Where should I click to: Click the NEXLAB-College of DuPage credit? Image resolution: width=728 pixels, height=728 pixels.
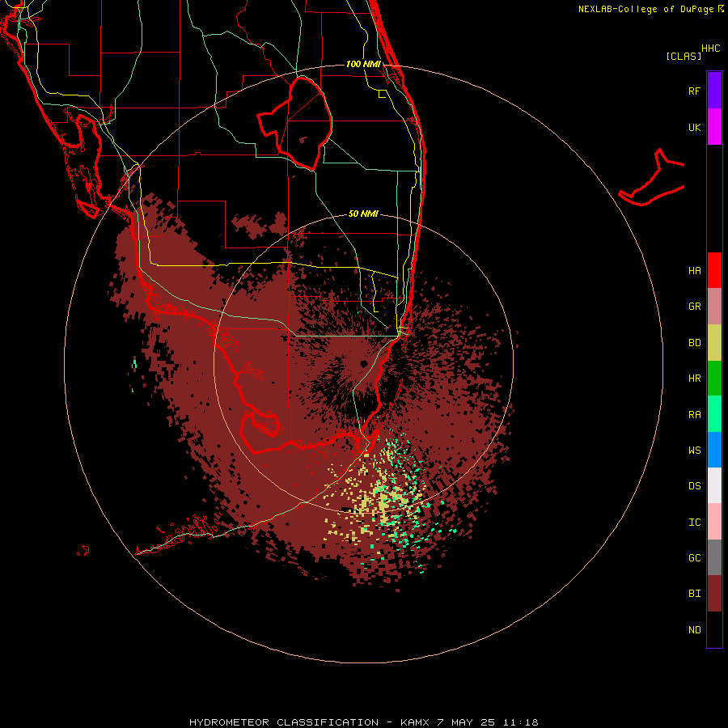click(645, 9)
